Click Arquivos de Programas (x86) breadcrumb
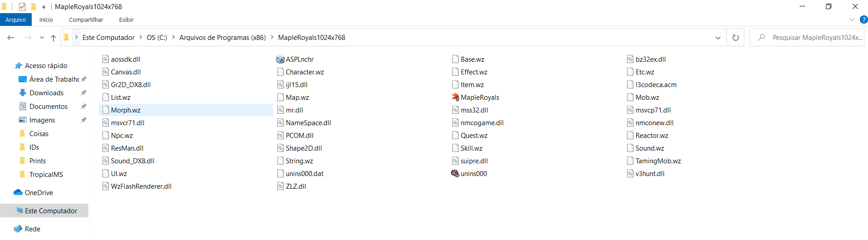 pos(222,38)
